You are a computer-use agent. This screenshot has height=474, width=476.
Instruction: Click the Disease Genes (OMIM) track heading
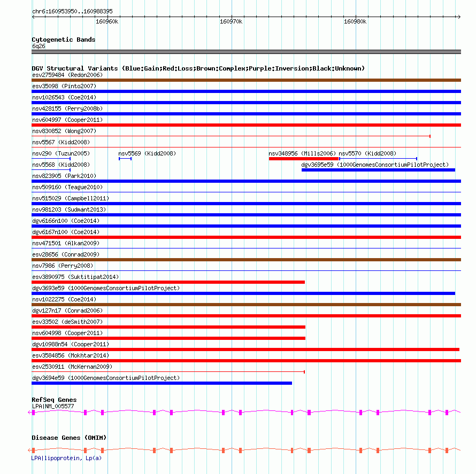click(69, 438)
